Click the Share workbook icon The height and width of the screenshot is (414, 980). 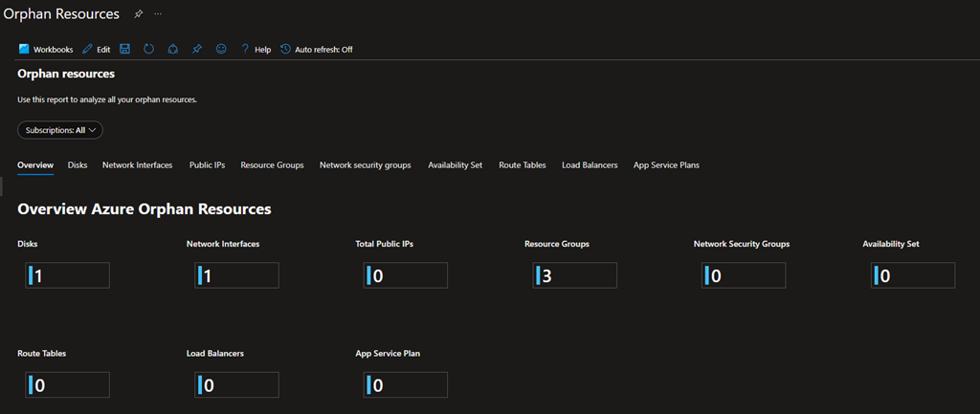point(173,49)
